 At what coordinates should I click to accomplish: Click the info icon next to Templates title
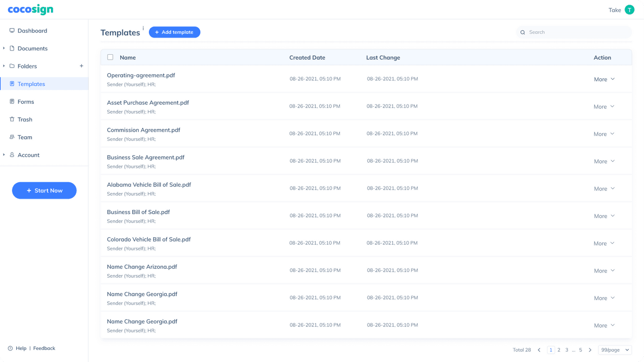point(143,28)
